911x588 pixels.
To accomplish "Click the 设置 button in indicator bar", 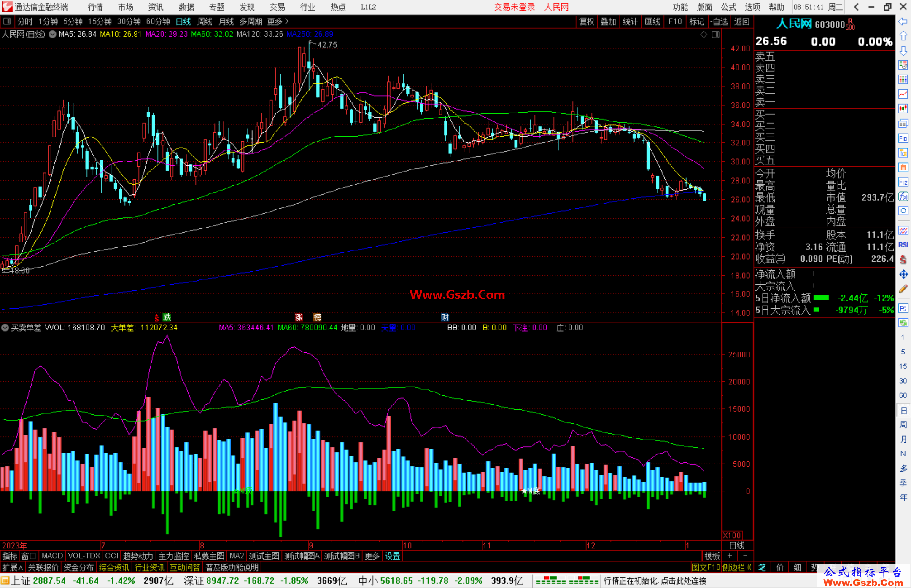I will [392, 556].
